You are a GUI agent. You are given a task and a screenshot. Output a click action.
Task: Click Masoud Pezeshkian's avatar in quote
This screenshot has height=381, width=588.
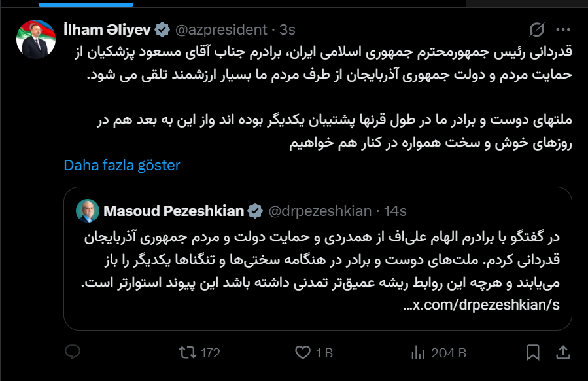88,210
